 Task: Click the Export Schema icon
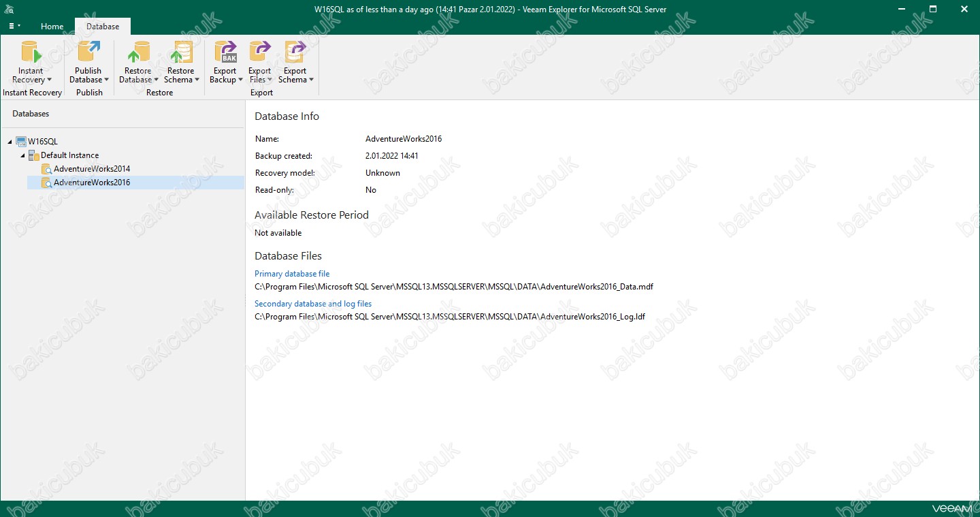click(x=295, y=52)
